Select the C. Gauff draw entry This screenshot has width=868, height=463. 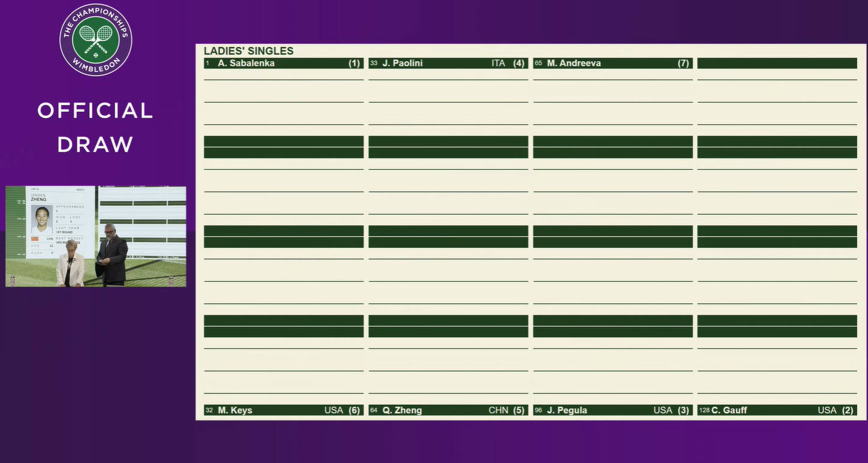(777, 410)
